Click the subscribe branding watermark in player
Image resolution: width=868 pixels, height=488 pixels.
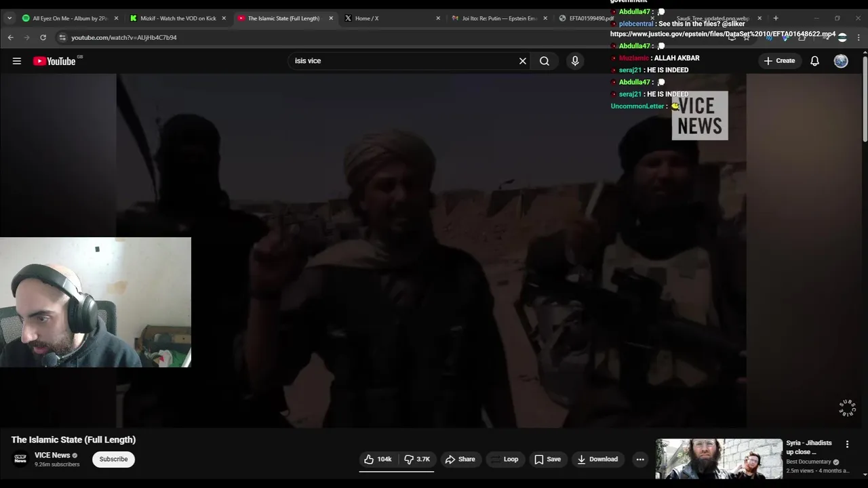848,407
